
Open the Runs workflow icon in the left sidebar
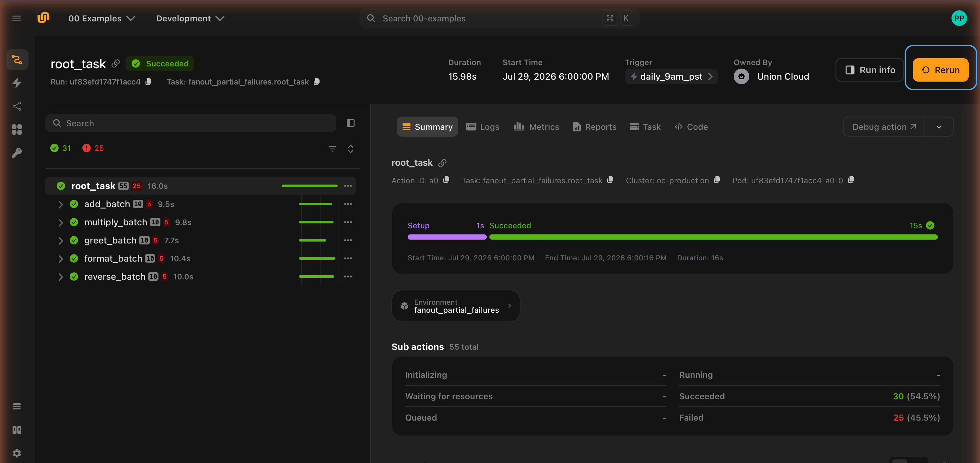tap(17, 60)
